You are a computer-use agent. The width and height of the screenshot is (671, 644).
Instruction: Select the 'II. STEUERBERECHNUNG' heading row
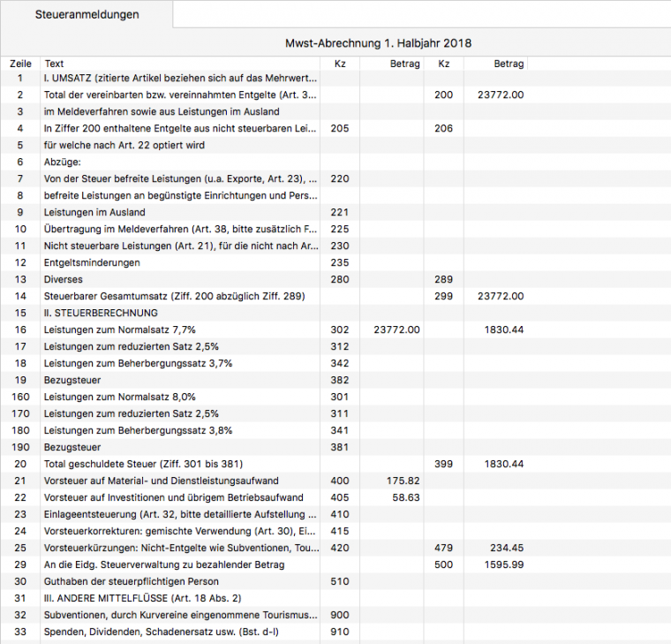(335, 313)
